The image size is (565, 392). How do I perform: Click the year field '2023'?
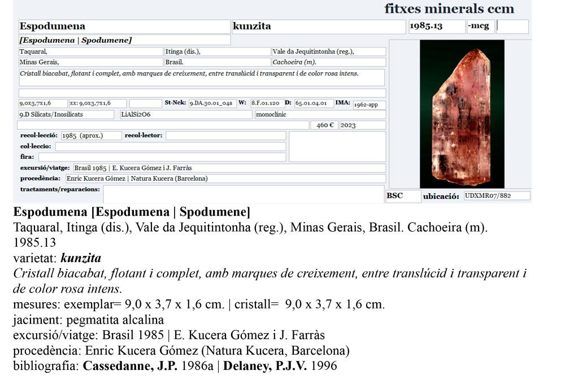[x=363, y=125]
